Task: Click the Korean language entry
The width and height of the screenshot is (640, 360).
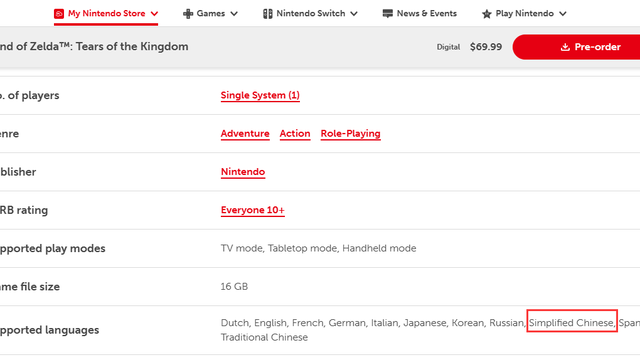Action: tap(468, 323)
